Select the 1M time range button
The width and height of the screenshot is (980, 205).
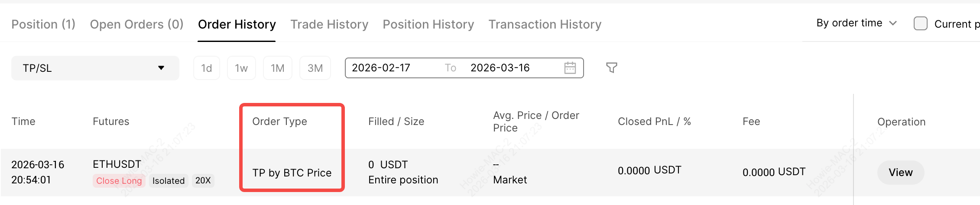tap(277, 68)
